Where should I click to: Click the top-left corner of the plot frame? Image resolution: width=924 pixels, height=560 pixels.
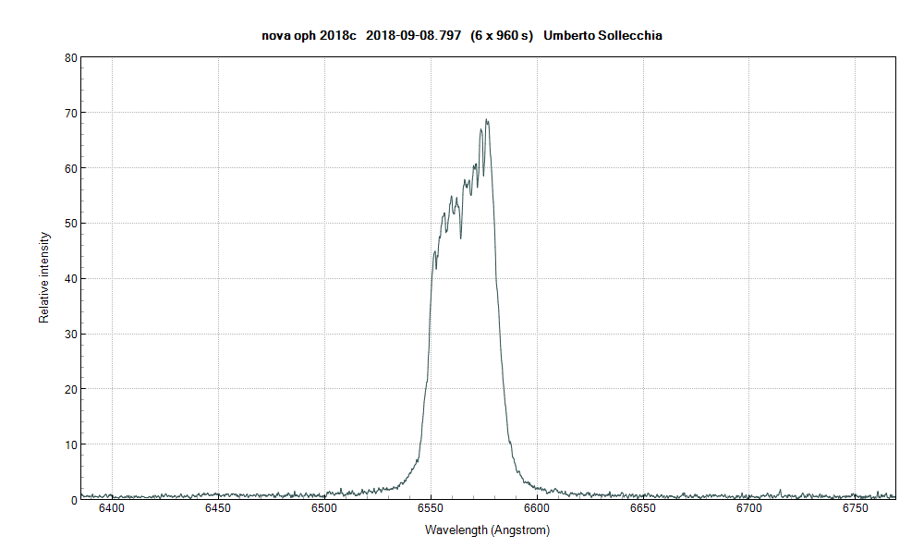click(81, 57)
